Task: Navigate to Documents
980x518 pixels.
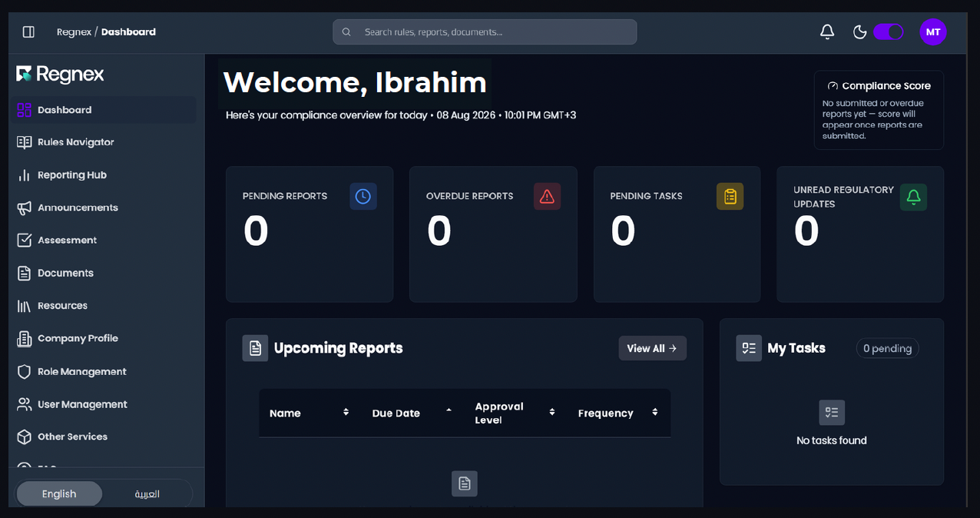Action: pos(103,273)
